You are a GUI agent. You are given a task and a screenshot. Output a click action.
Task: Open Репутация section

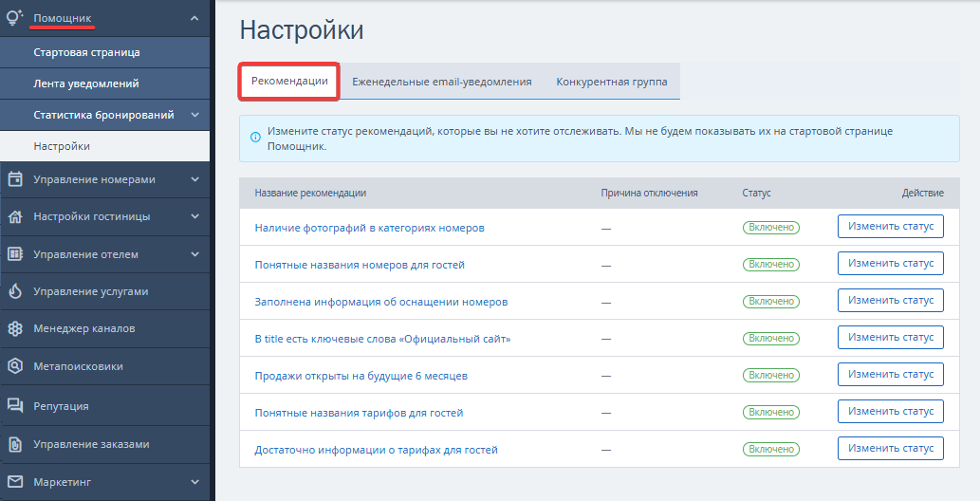(x=105, y=406)
